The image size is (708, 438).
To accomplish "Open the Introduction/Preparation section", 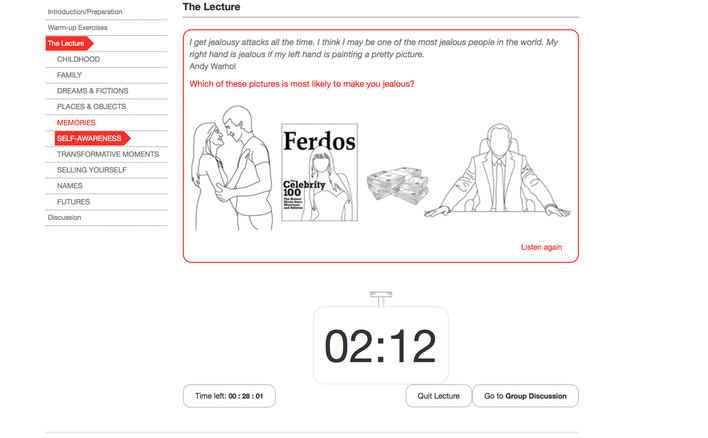I will (85, 12).
